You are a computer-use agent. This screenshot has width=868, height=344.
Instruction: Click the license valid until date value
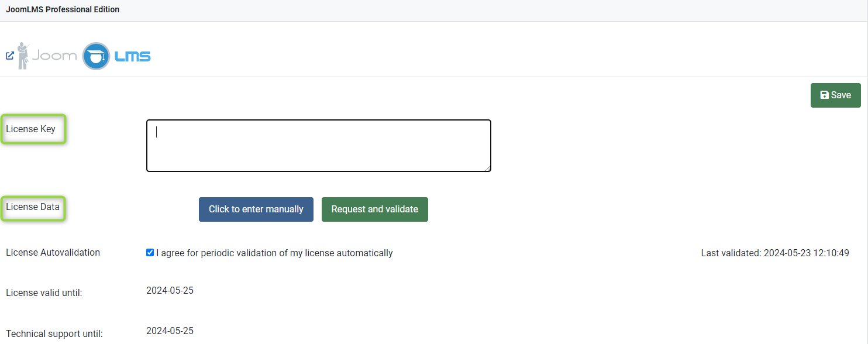[170, 291]
